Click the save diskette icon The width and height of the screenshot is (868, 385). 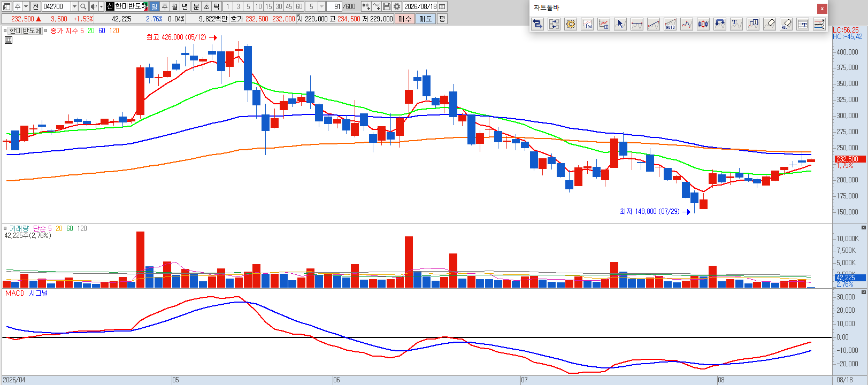[387, 6]
